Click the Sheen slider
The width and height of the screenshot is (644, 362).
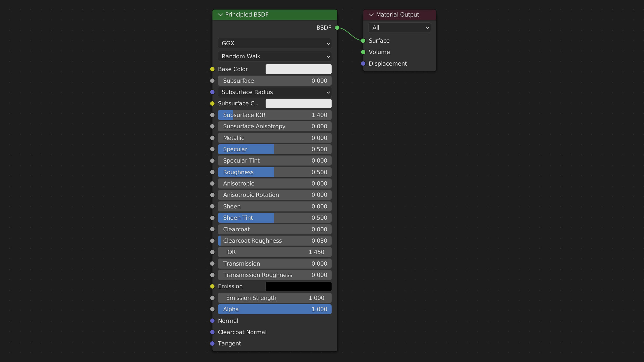[x=275, y=206]
